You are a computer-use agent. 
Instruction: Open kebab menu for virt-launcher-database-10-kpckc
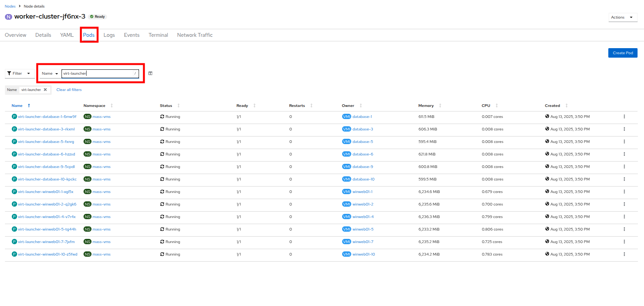click(624, 179)
